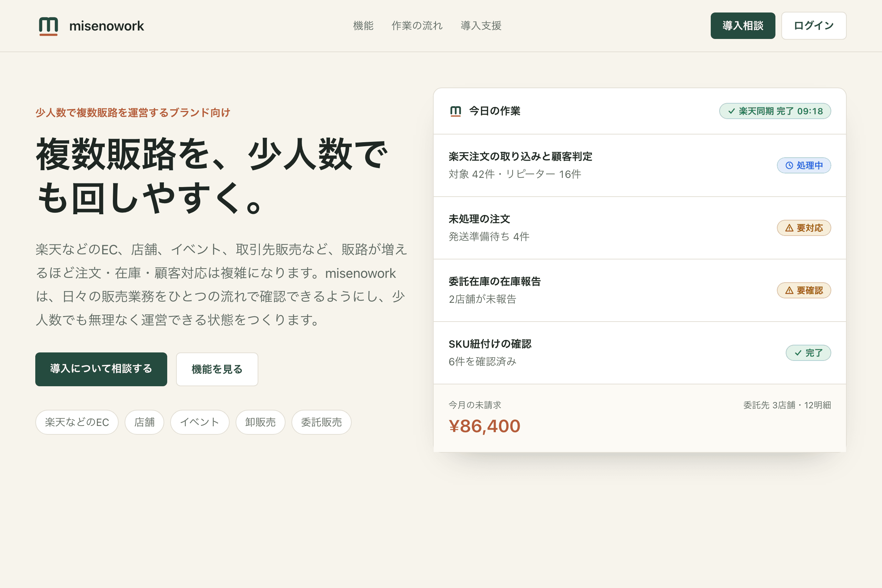Click the 要確認 status badge
Viewport: 882px width, 588px height.
tap(804, 290)
